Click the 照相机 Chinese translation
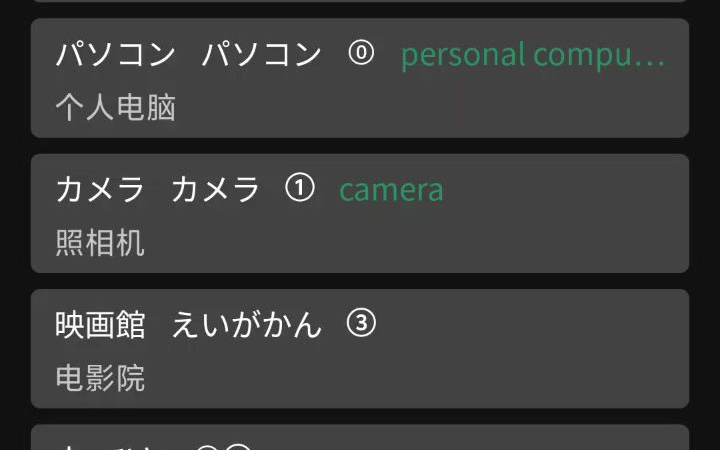720x450 pixels. (100, 242)
